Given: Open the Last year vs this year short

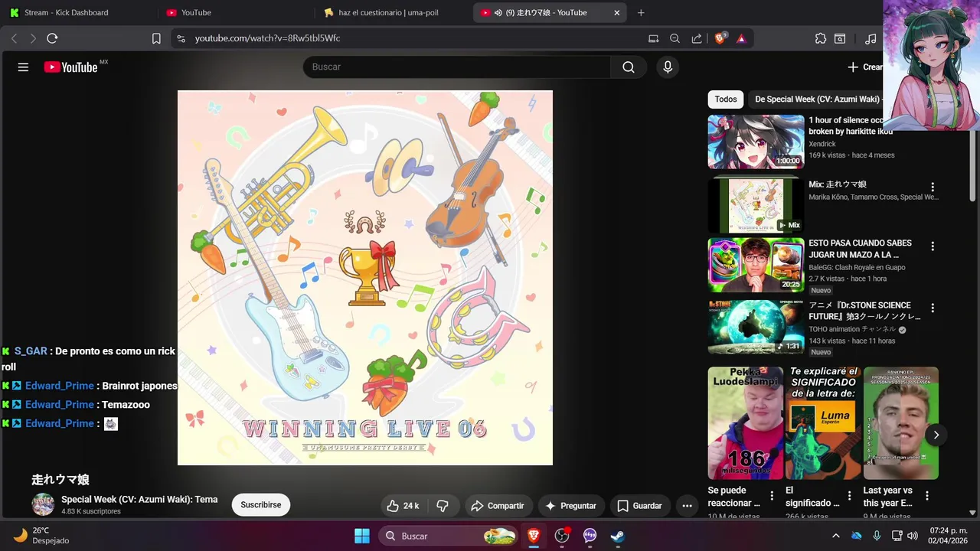Looking at the screenshot, I should [x=901, y=423].
